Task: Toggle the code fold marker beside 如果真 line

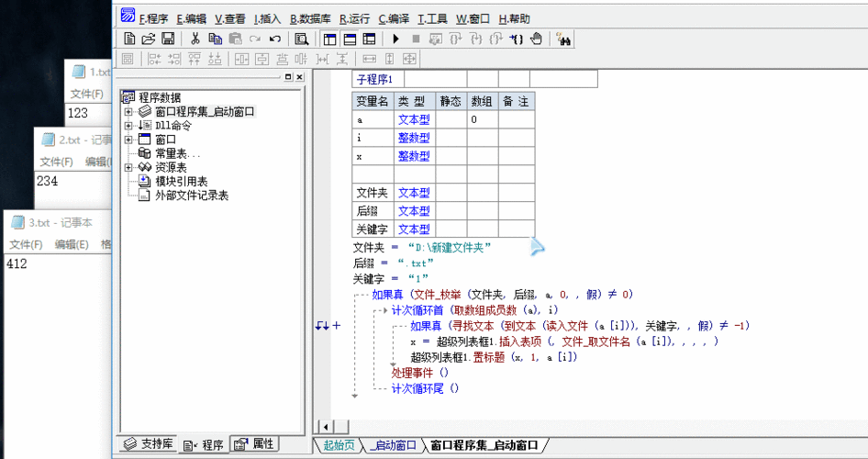Action: click(x=336, y=326)
